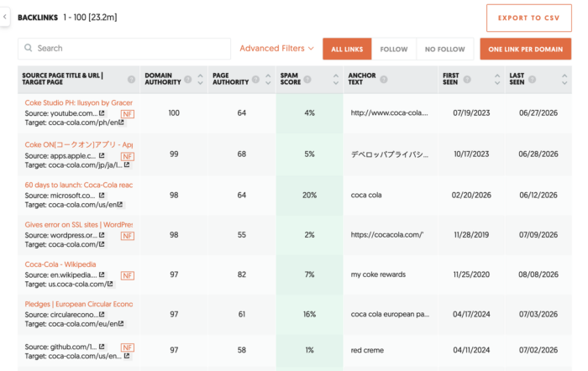Click the search magnifier icon
Viewport: 588px width, 371px height.
tap(28, 48)
